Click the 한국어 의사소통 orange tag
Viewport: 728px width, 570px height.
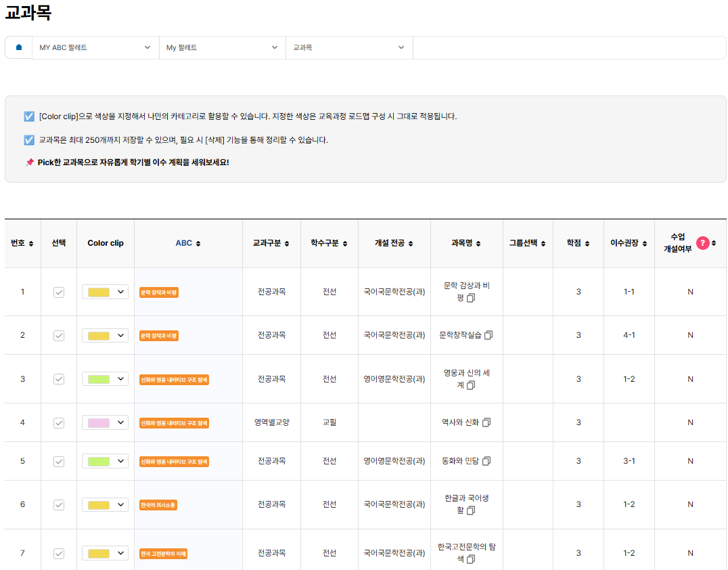click(158, 505)
